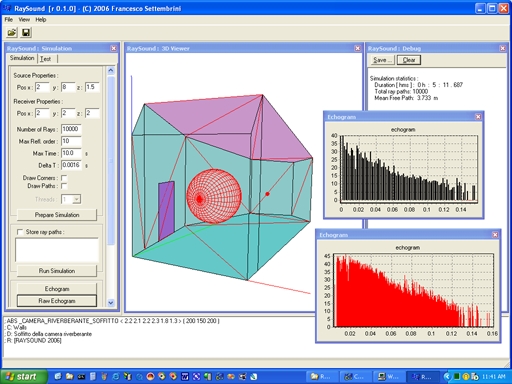Screen dimensions: 512x384
Task: Click the Run Simulation button
Action: [57, 271]
